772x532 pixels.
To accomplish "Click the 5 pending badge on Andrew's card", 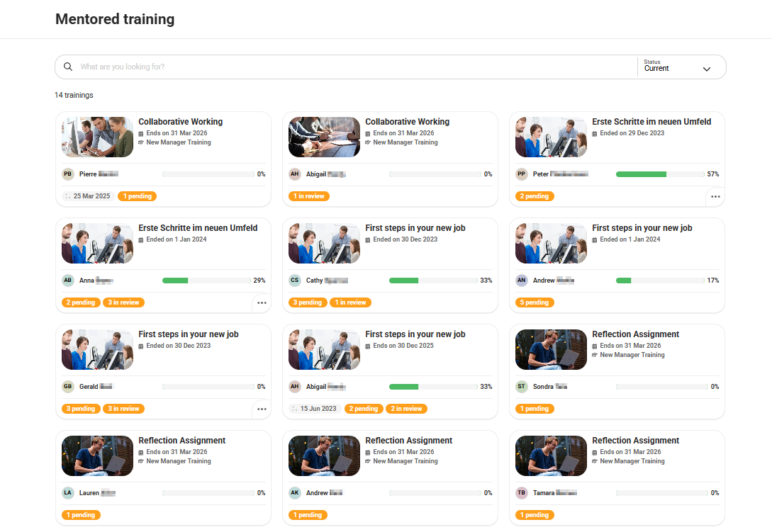I will (x=535, y=302).
